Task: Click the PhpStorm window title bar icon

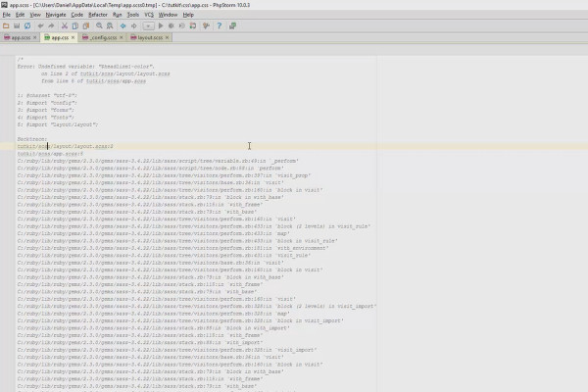Action: (x=4, y=5)
